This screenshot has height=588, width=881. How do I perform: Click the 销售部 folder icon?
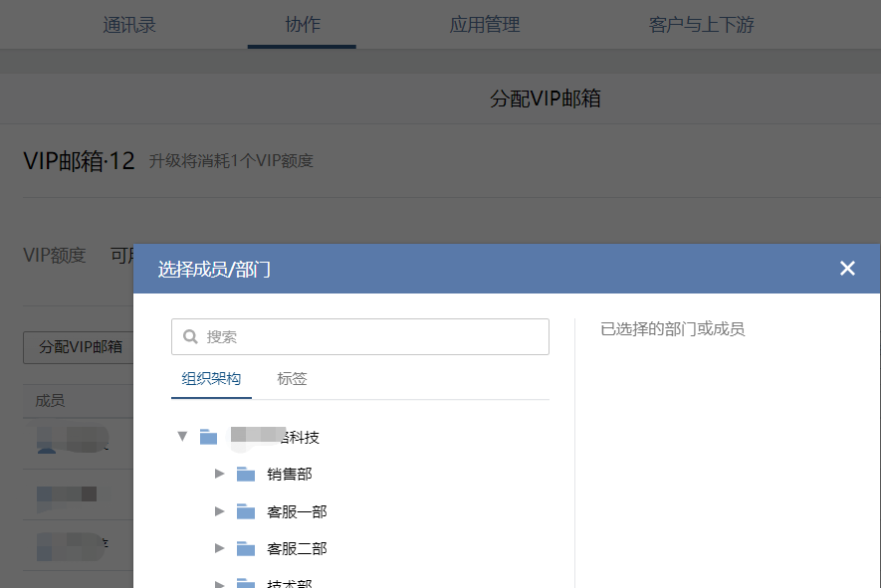point(246,475)
